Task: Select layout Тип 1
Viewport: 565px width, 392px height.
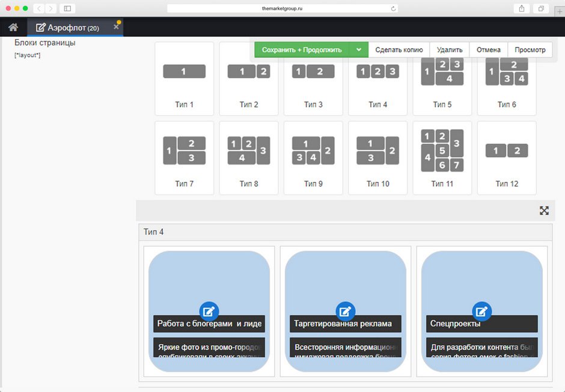Action: pos(184,79)
